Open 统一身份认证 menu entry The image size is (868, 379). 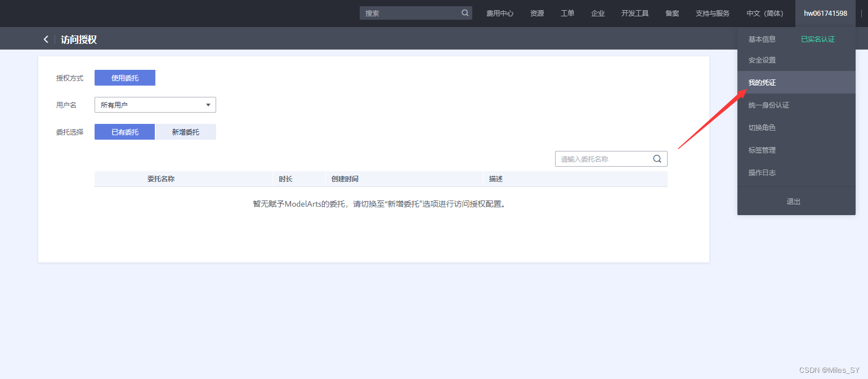(797, 105)
